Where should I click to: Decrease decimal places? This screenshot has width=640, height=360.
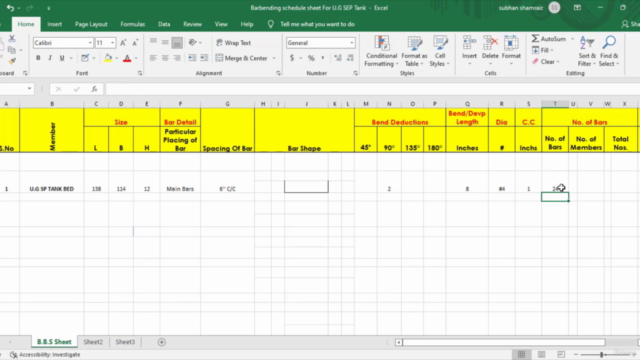pyautogui.click(x=350, y=58)
